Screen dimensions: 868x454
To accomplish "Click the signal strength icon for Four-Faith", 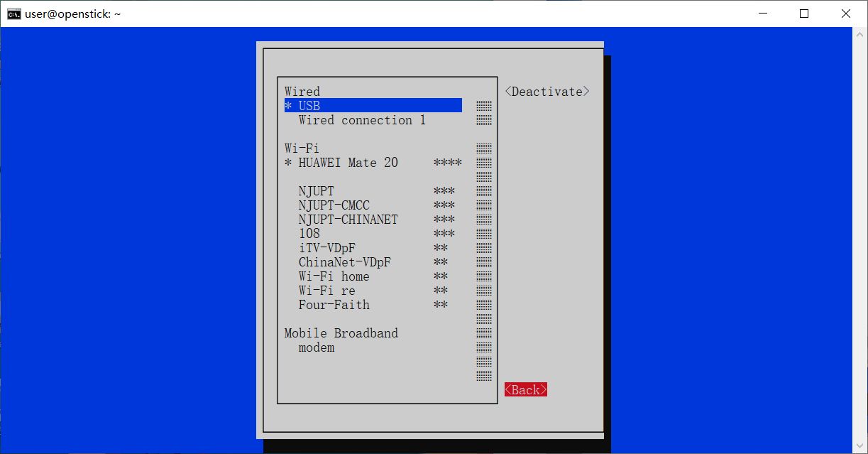I will click(x=441, y=304).
